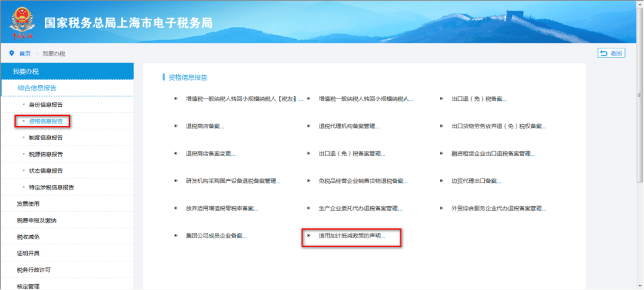Click the 返回 back button
The width and height of the screenshot is (644, 290).
[611, 53]
